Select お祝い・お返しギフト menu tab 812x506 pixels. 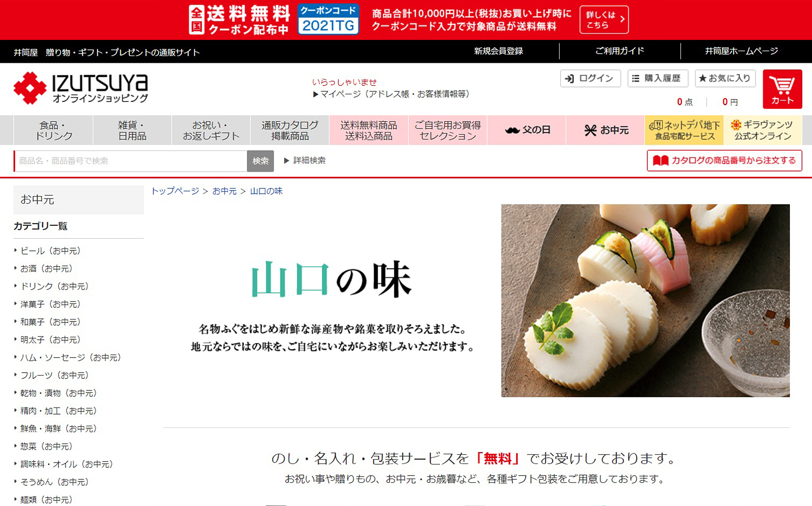[211, 130]
